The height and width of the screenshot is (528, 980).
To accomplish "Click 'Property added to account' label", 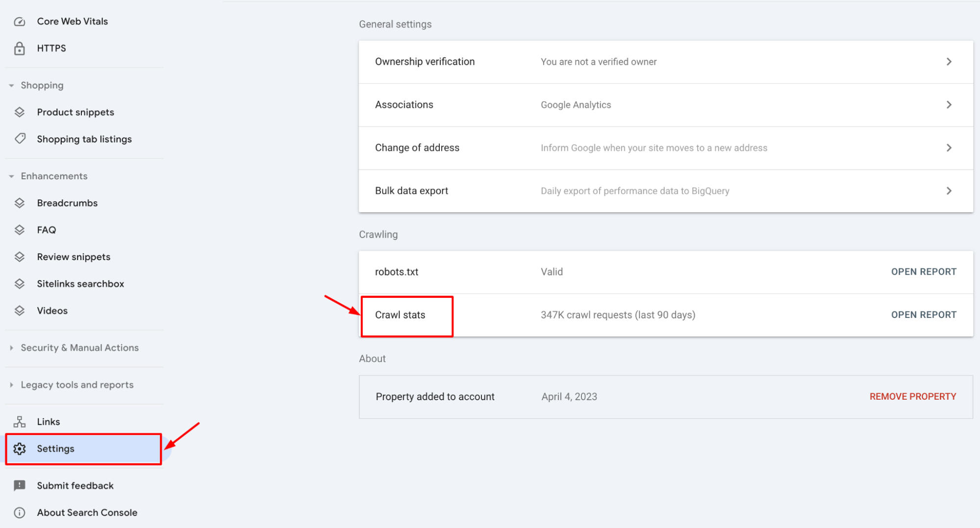I will pyautogui.click(x=435, y=397).
